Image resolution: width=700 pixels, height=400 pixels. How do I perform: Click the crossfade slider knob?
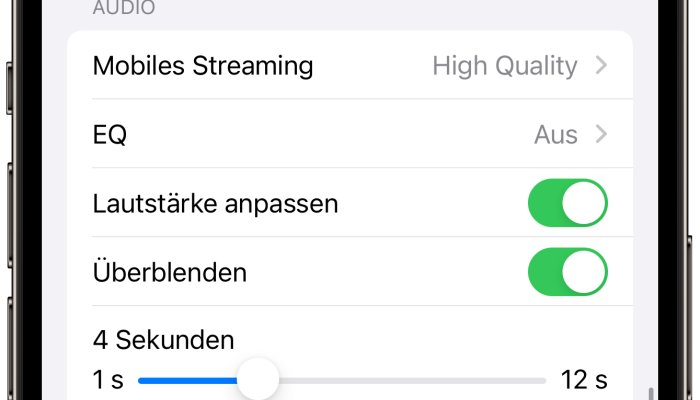[x=258, y=380]
